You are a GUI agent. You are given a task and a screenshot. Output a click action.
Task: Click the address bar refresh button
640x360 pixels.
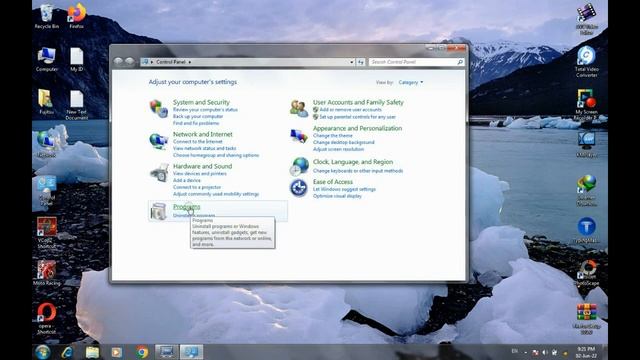(360, 62)
